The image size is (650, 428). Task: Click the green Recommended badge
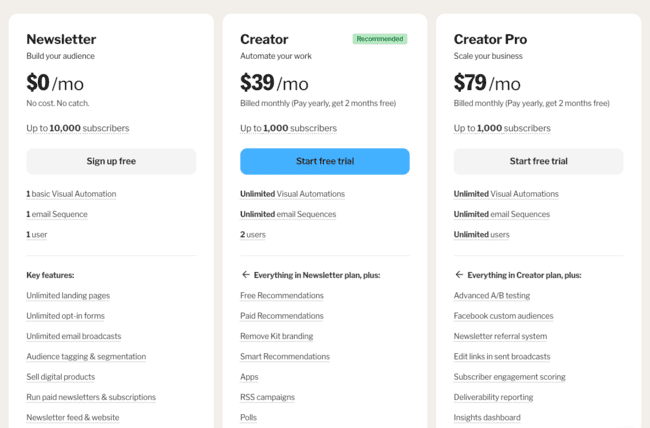point(380,39)
